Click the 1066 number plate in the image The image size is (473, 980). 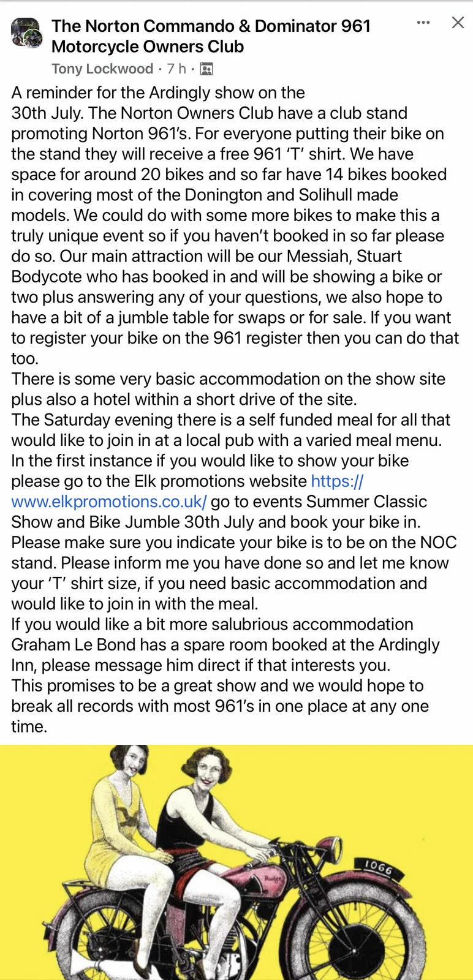tap(378, 868)
